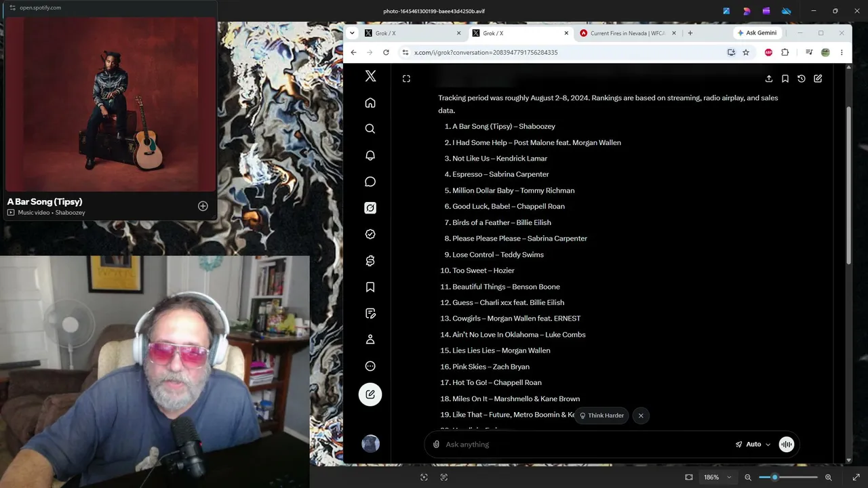Open Explore search in the X sidebar
Image resolution: width=868 pixels, height=488 pixels.
pyautogui.click(x=370, y=129)
